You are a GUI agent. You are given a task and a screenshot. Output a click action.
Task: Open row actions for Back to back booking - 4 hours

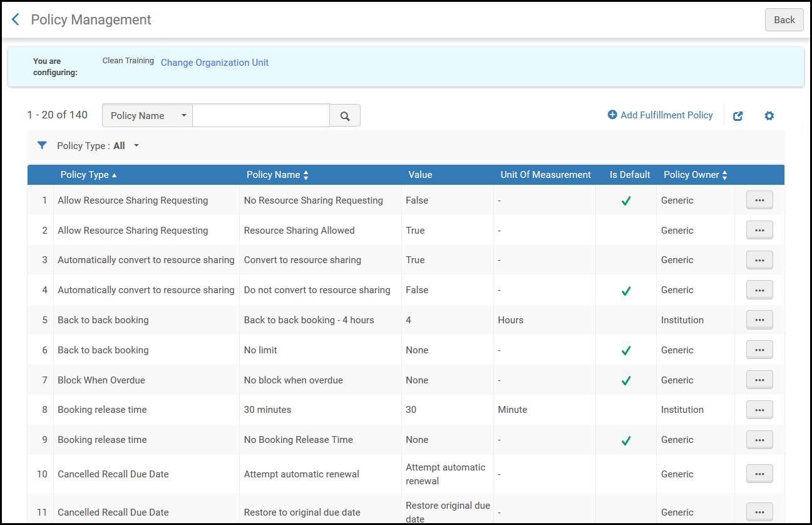pyautogui.click(x=759, y=320)
